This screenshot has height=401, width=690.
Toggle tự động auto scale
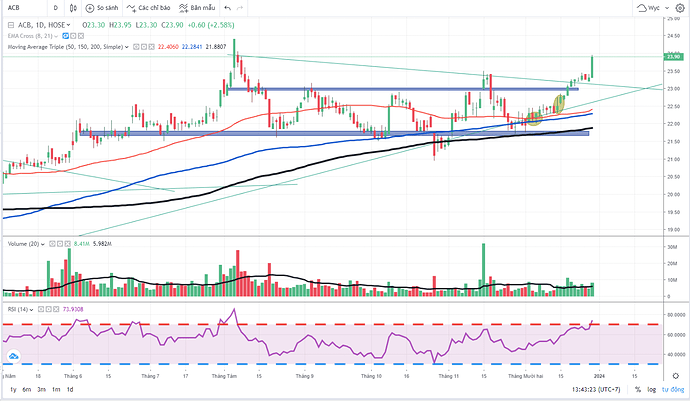tap(673, 390)
